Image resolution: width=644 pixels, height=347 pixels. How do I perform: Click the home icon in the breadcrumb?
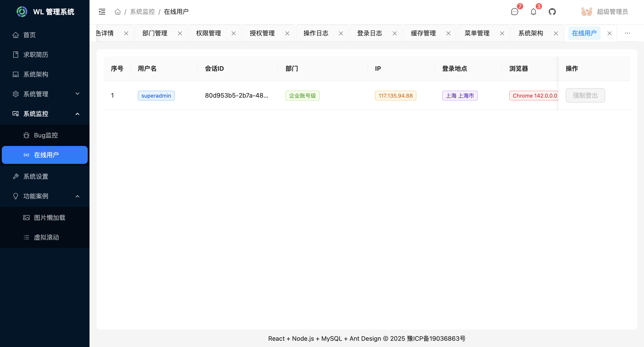point(117,11)
